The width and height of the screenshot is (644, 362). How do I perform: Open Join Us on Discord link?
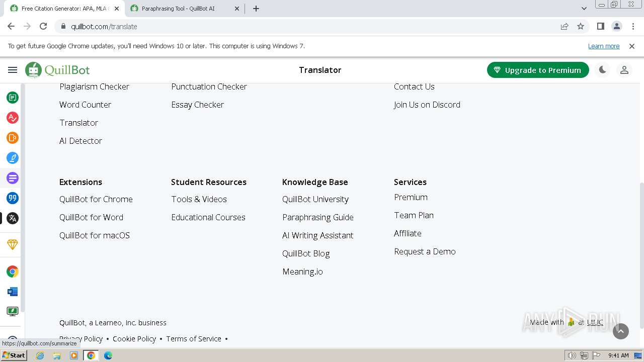[x=427, y=105]
